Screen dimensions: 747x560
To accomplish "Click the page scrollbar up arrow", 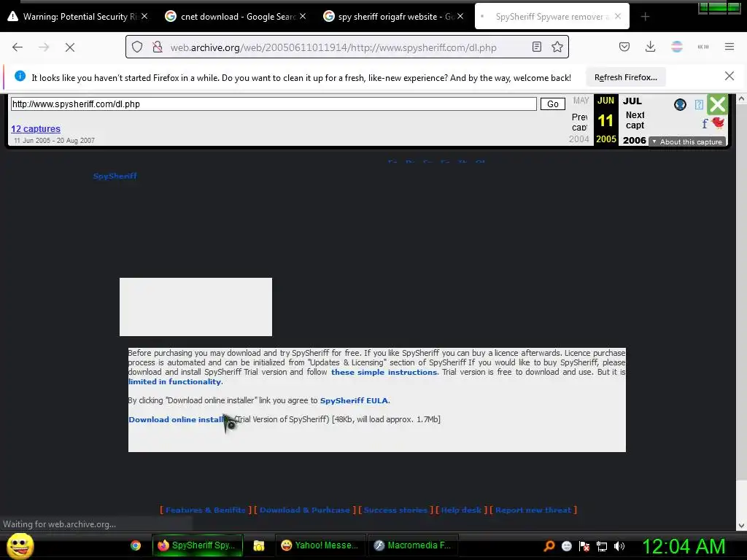I will pyautogui.click(x=741, y=99).
